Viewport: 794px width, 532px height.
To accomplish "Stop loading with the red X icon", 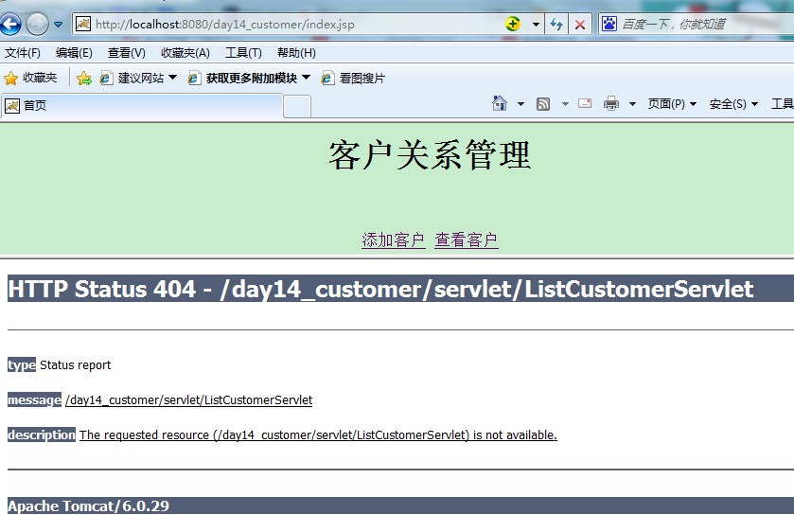I will 580,25.
